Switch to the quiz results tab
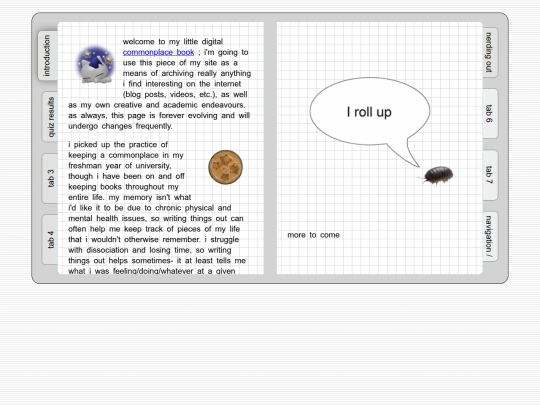Image resolution: width=540 pixels, height=405 pixels. (50, 117)
